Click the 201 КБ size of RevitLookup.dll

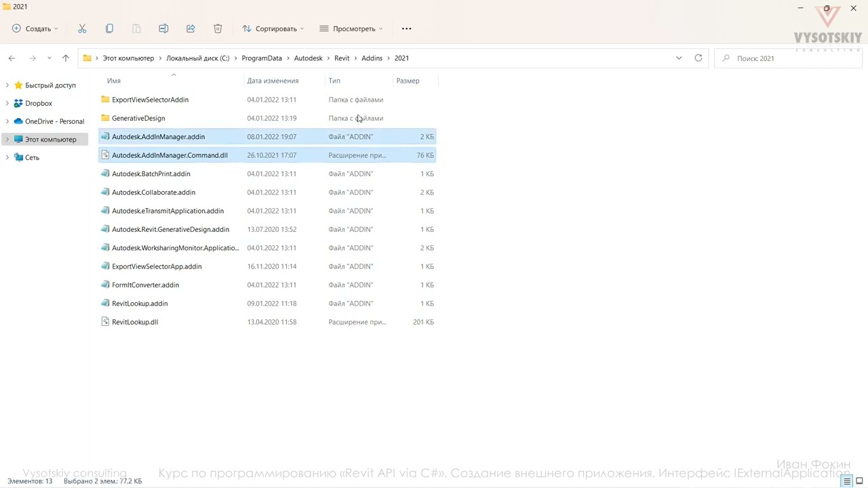(423, 322)
